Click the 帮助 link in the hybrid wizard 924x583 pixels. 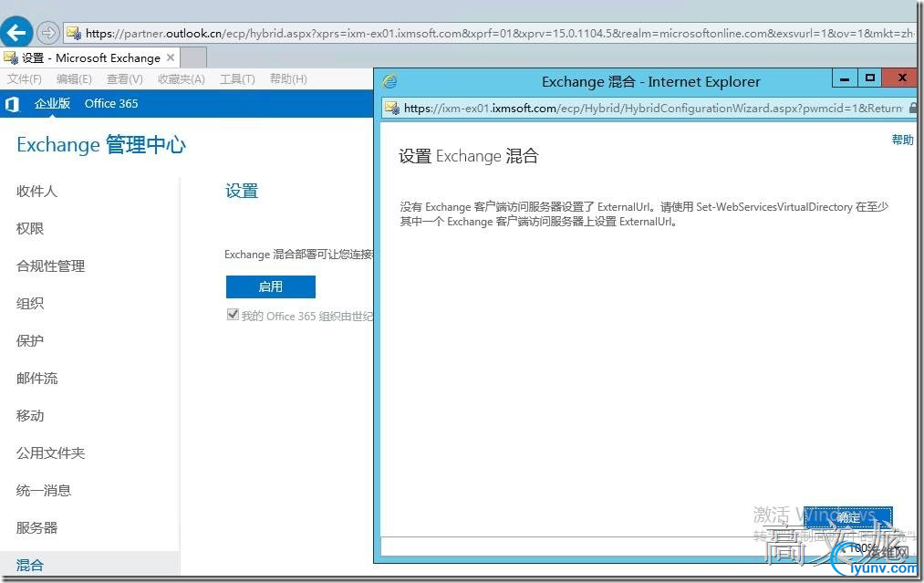(902, 140)
